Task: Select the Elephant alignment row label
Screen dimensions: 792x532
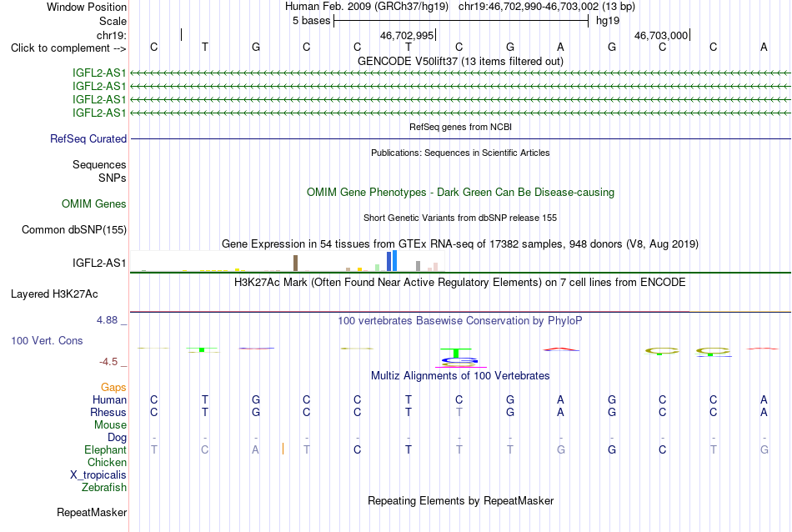Action: pyautogui.click(x=106, y=450)
